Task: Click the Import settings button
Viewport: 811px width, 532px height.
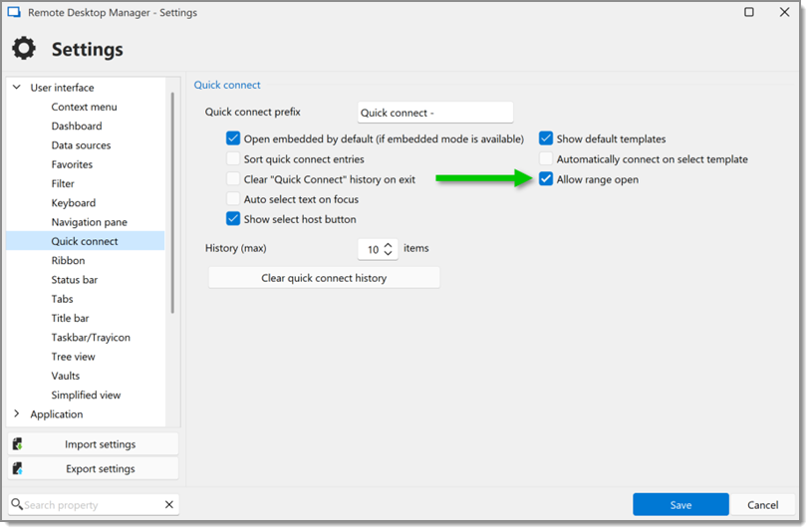Action: point(94,445)
